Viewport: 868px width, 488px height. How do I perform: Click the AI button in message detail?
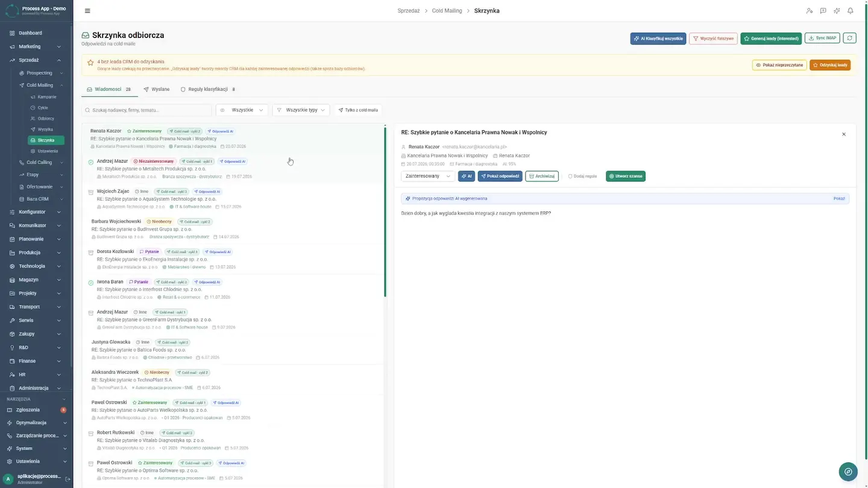pyautogui.click(x=467, y=176)
